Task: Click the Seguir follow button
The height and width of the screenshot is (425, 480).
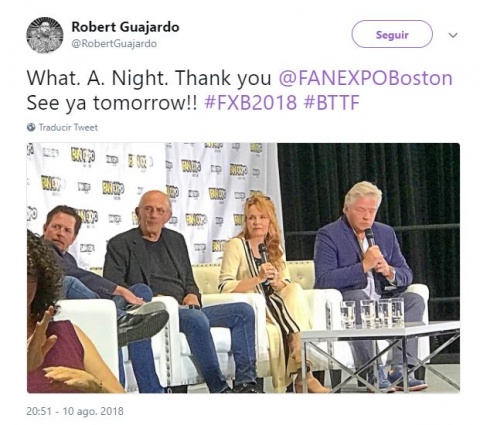Action: click(x=392, y=34)
